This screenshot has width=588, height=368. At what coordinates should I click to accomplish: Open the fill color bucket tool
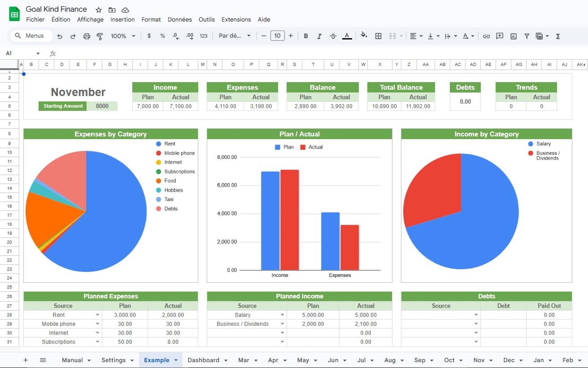tap(364, 36)
